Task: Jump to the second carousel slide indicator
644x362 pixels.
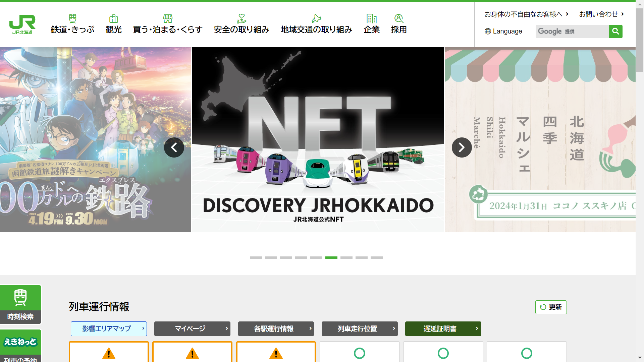Action: [271, 258]
